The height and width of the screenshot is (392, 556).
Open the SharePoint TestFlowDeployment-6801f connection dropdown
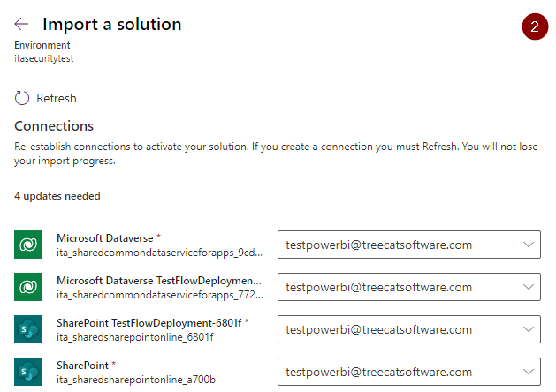[x=529, y=330]
